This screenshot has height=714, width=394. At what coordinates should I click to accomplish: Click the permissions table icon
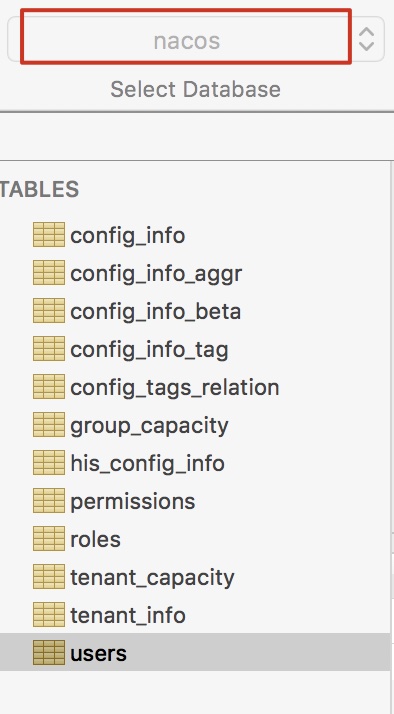point(49,501)
